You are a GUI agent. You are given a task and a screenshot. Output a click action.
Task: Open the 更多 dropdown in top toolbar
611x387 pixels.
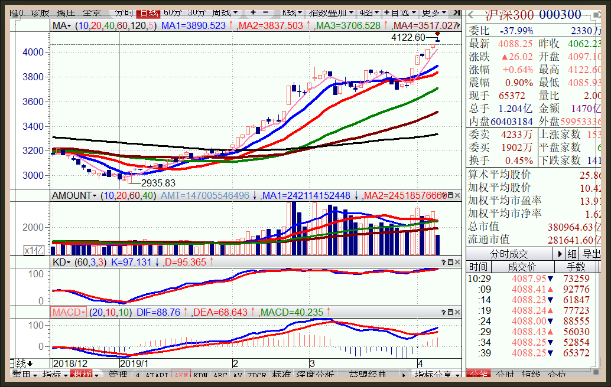coord(433,13)
